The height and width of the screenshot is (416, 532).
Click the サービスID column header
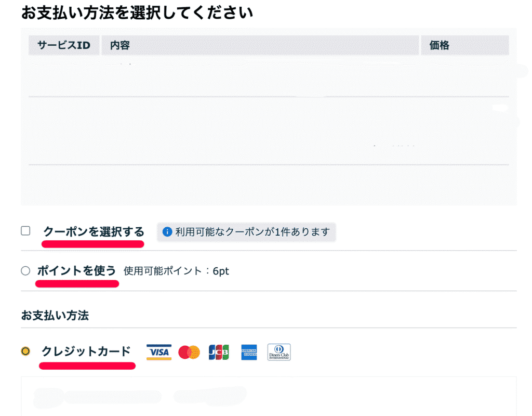pos(64,46)
